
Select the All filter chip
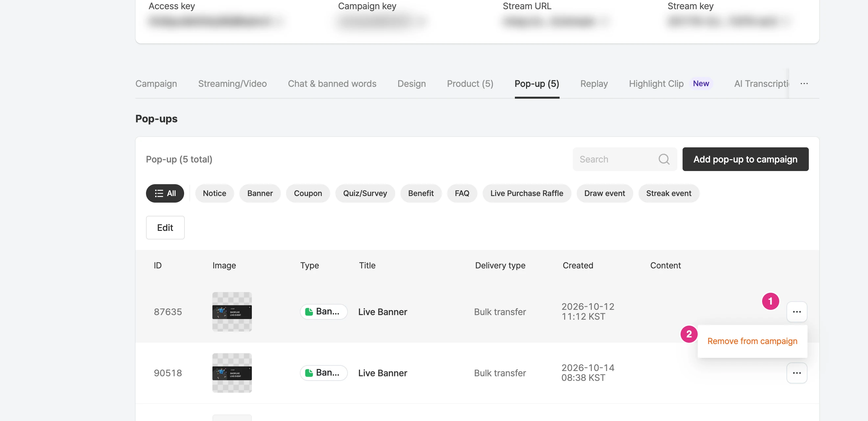click(165, 193)
